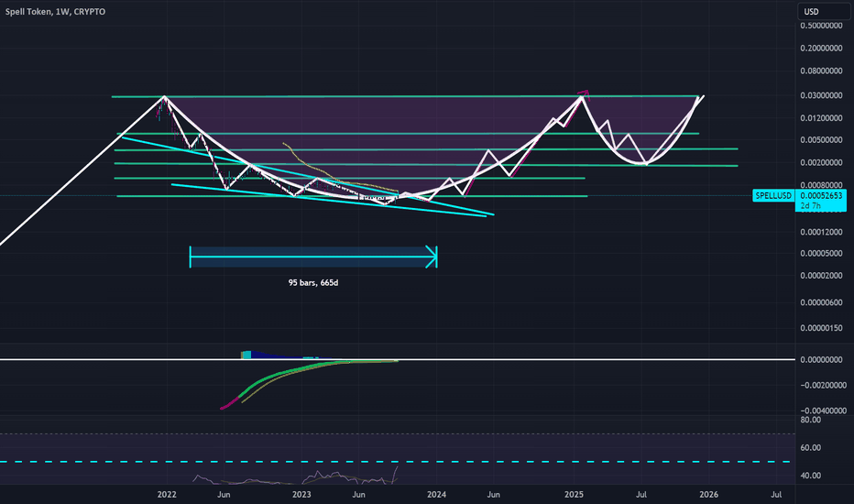Select the 95 bars, 665d measurement label
This screenshot has height=504, width=854.
(313, 283)
